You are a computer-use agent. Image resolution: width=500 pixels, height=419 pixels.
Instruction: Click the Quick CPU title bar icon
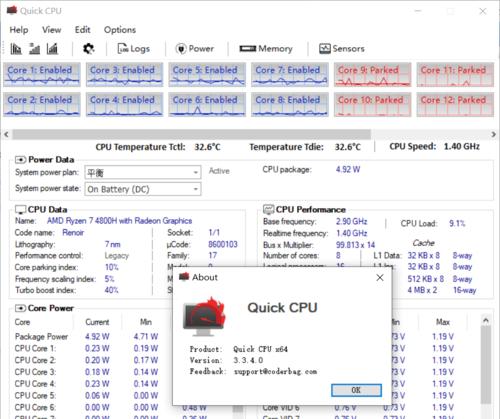click(x=12, y=11)
